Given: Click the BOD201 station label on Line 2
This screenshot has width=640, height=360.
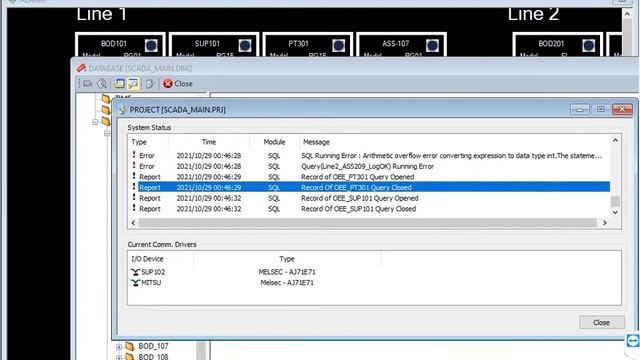Looking at the screenshot, I should click(551, 44).
